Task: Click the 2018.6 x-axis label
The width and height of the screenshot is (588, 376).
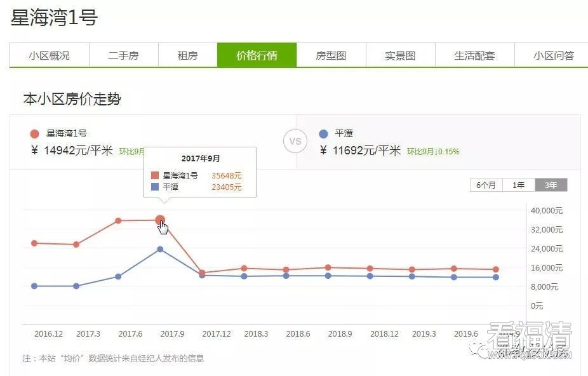Action: coord(298,334)
